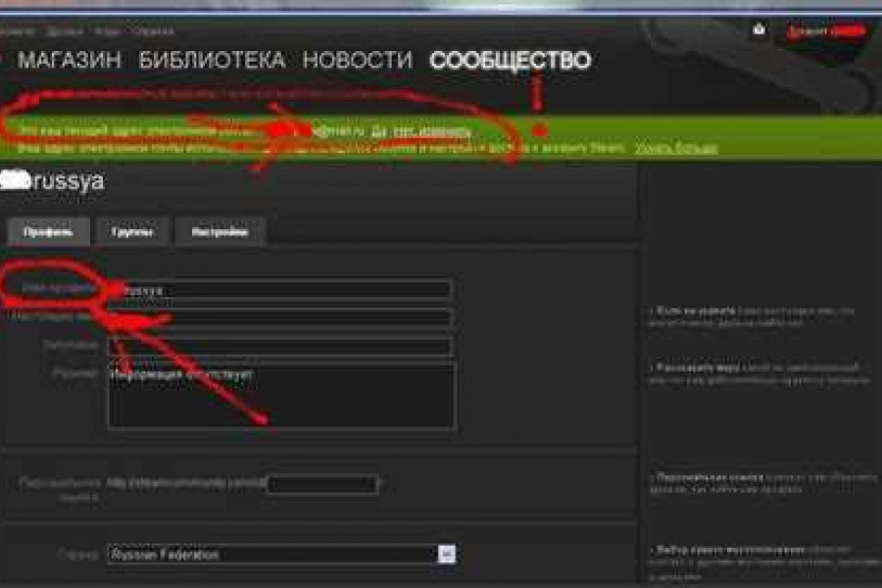Viewport: 882px width, 588px height.
Task: Click the 'Узнать больше' link
Action: 675,148
